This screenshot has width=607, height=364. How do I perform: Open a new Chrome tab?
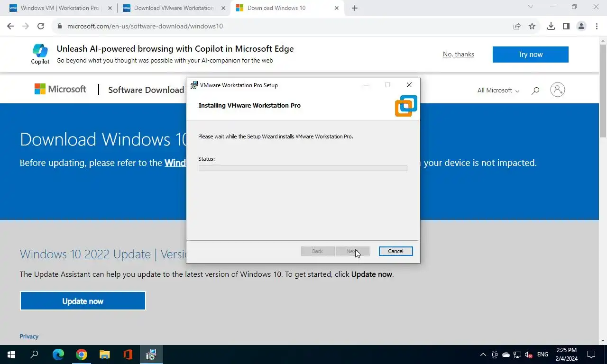click(x=355, y=8)
